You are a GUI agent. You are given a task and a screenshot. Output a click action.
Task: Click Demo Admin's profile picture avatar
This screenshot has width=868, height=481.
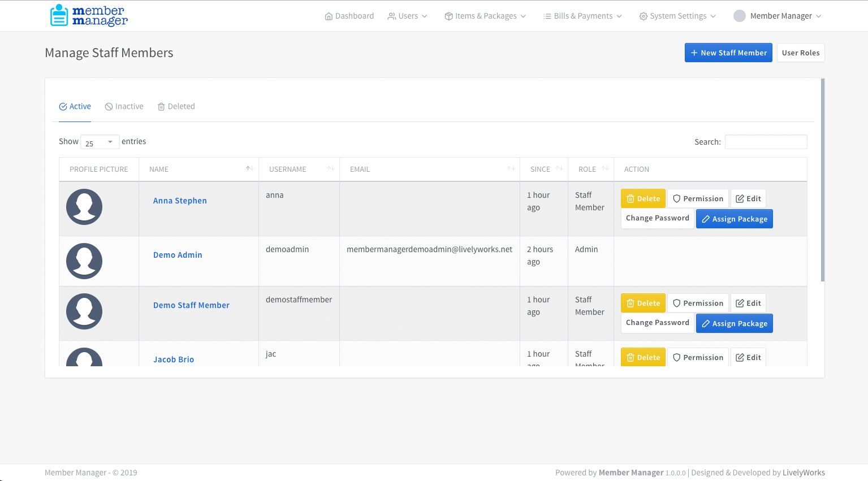[x=84, y=261]
